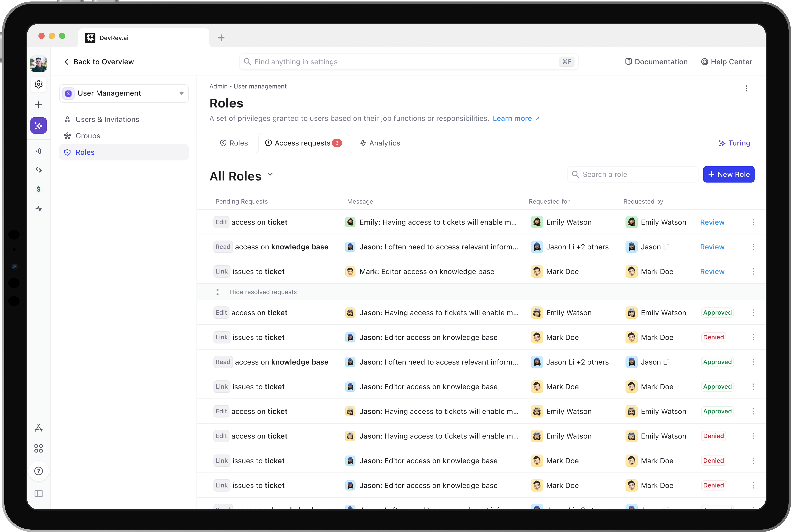Open the purple Turing sparkle icon in rail

[x=39, y=126]
